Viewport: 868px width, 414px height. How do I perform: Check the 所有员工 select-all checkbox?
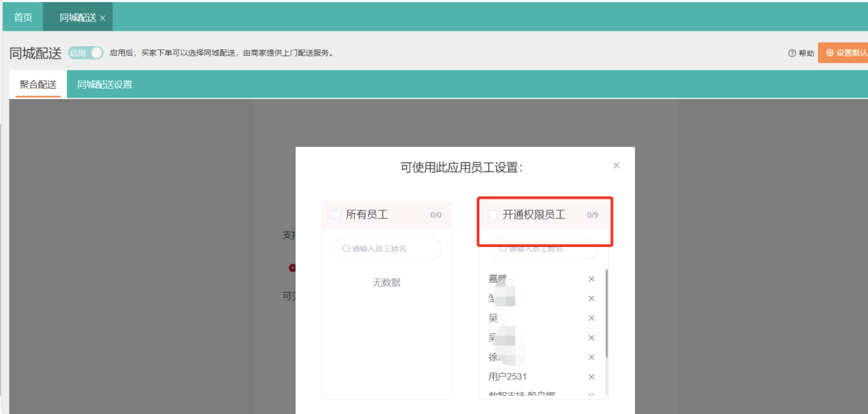tap(336, 215)
